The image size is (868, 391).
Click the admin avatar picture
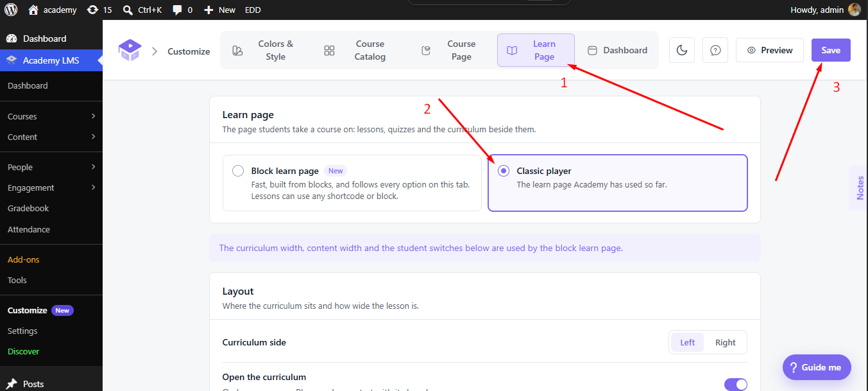[x=854, y=10]
